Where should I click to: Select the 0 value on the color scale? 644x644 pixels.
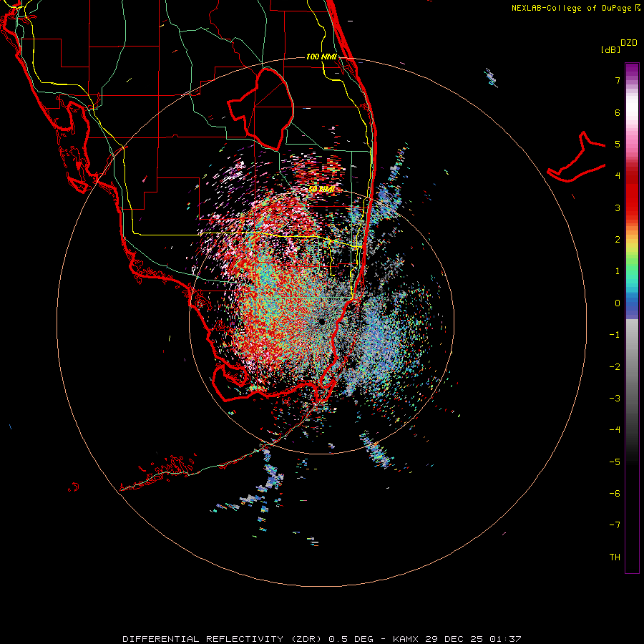pyautogui.click(x=618, y=303)
